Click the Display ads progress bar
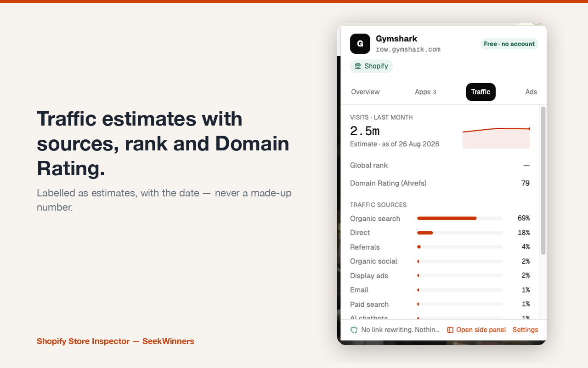 coord(460,276)
